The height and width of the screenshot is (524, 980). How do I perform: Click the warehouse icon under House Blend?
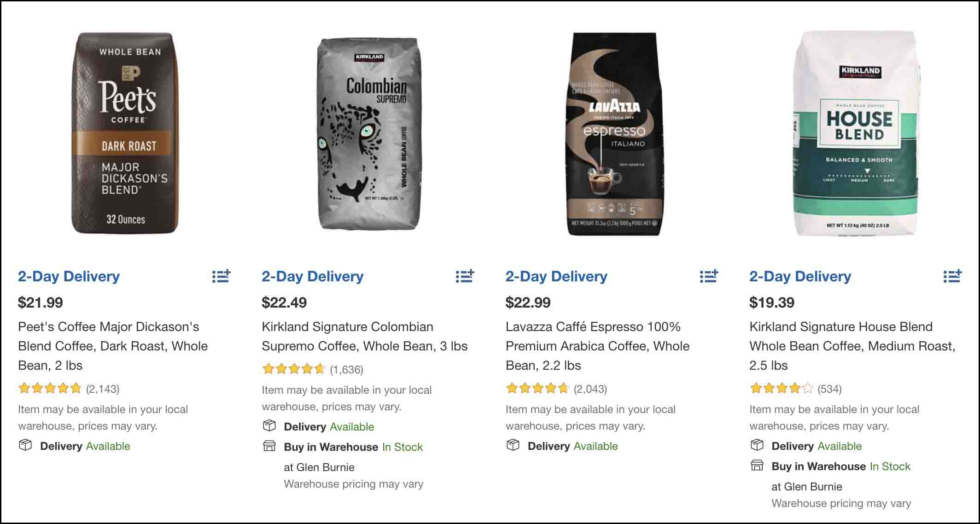[757, 466]
